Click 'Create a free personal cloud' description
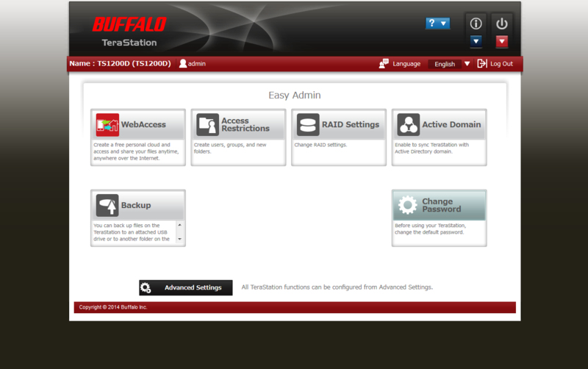 pyautogui.click(x=136, y=151)
